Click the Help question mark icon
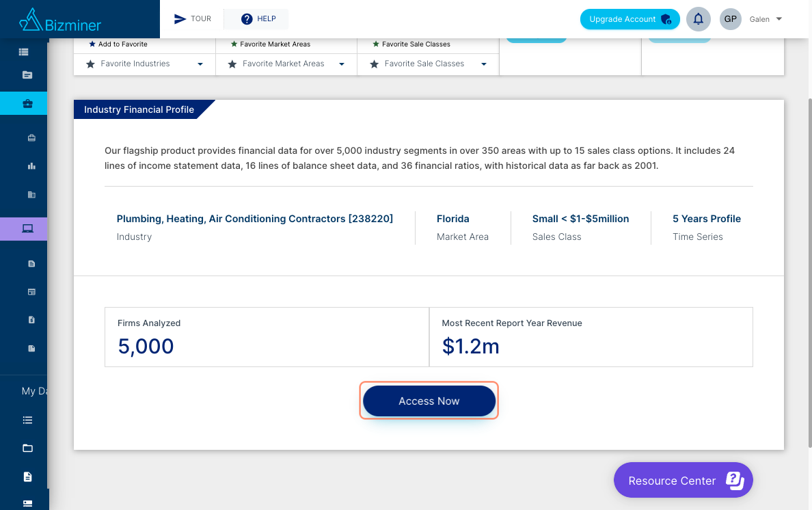This screenshot has width=812, height=510. tap(247, 19)
